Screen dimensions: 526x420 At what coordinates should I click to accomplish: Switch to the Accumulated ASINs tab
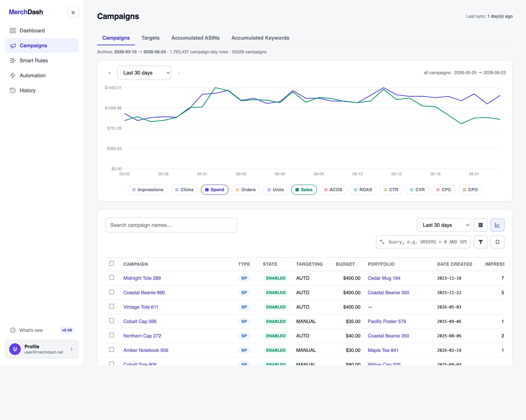[195, 38]
